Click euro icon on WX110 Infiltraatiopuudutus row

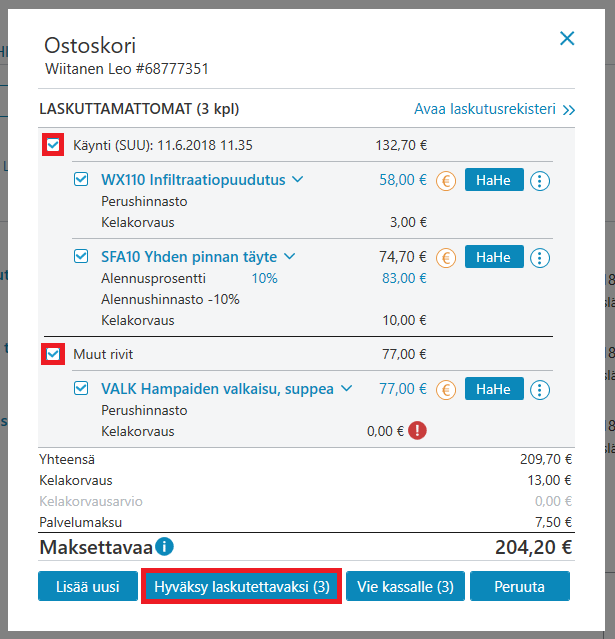446,181
